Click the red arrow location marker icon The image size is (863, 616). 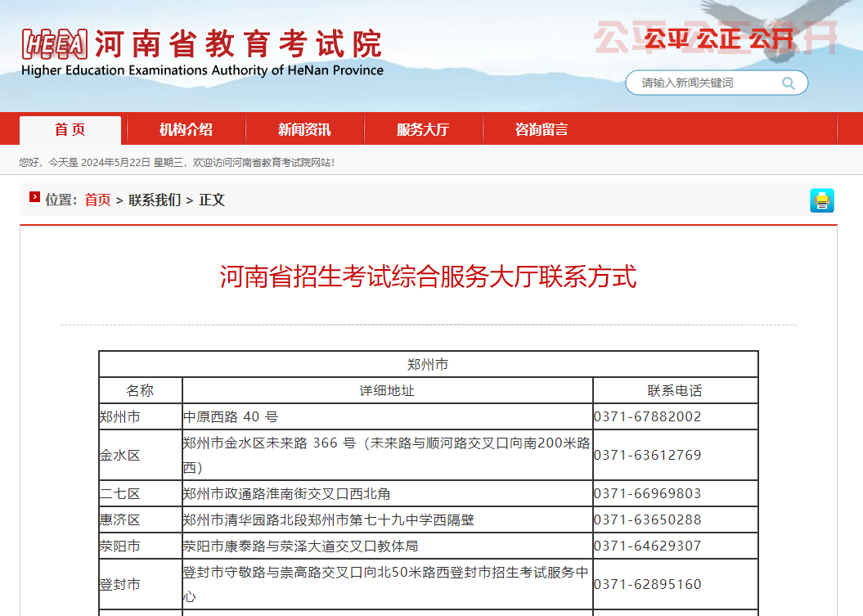tap(34, 197)
